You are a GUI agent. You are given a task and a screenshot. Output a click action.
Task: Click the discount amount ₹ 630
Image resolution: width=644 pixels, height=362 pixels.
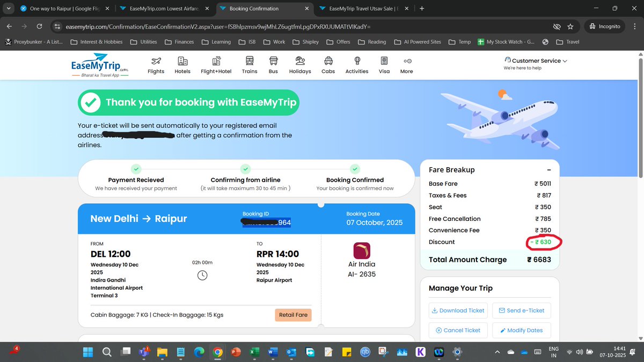[x=540, y=242]
